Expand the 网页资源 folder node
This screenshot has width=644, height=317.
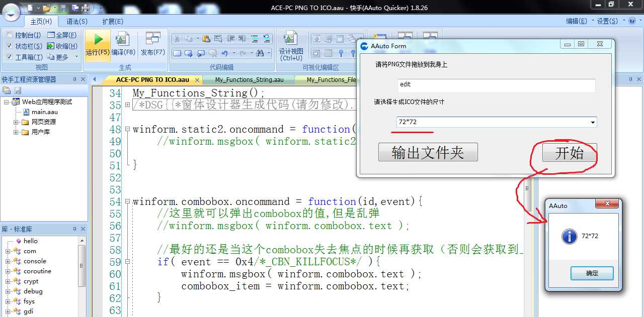coord(16,122)
